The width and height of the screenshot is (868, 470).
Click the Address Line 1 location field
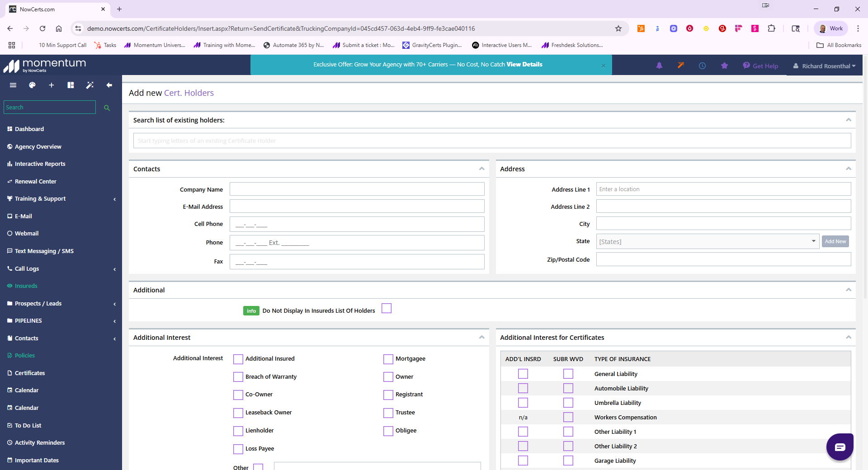click(x=723, y=189)
